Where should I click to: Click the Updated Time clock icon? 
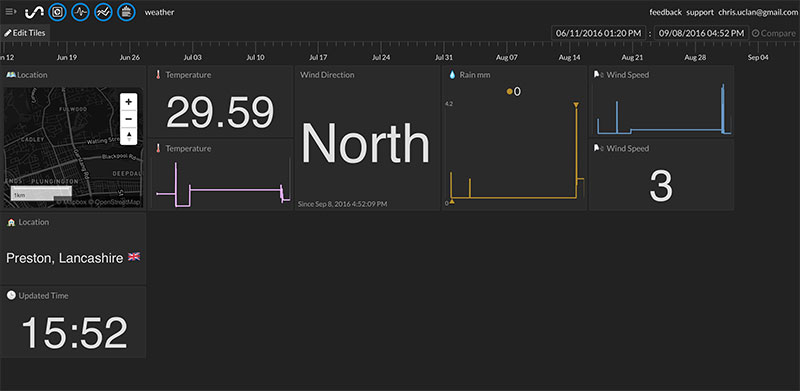click(11, 296)
